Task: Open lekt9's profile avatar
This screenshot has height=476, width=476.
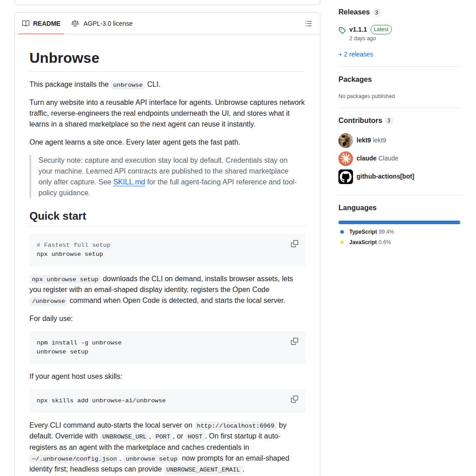Action: [x=345, y=140]
